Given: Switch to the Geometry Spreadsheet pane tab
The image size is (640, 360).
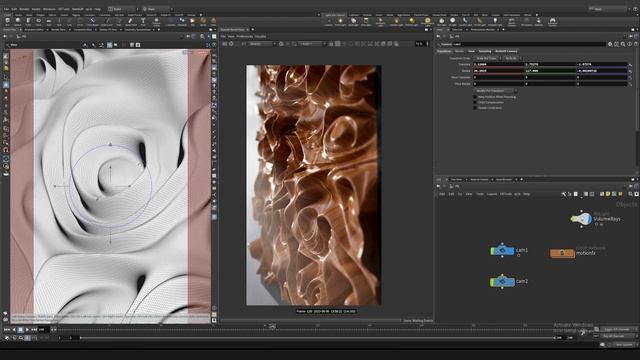Looking at the screenshot, I should 137,30.
